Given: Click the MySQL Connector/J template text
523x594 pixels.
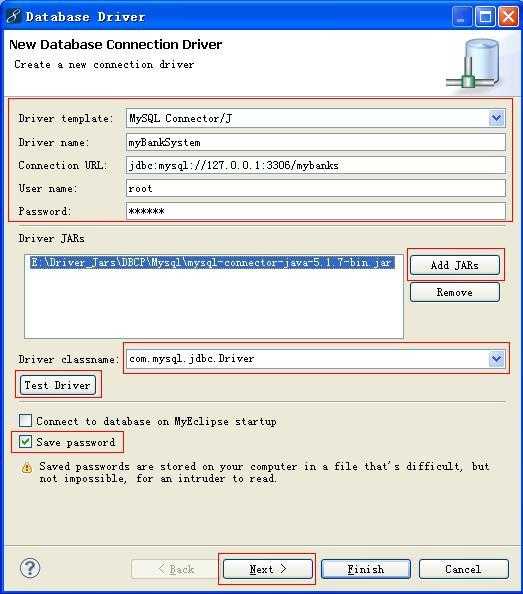Looking at the screenshot, I should pos(181,119).
